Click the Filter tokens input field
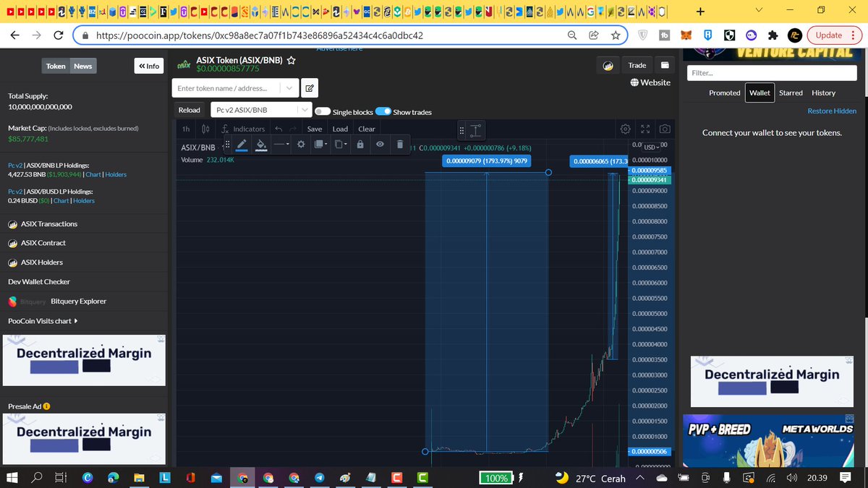Image resolution: width=868 pixels, height=488 pixels. click(771, 73)
